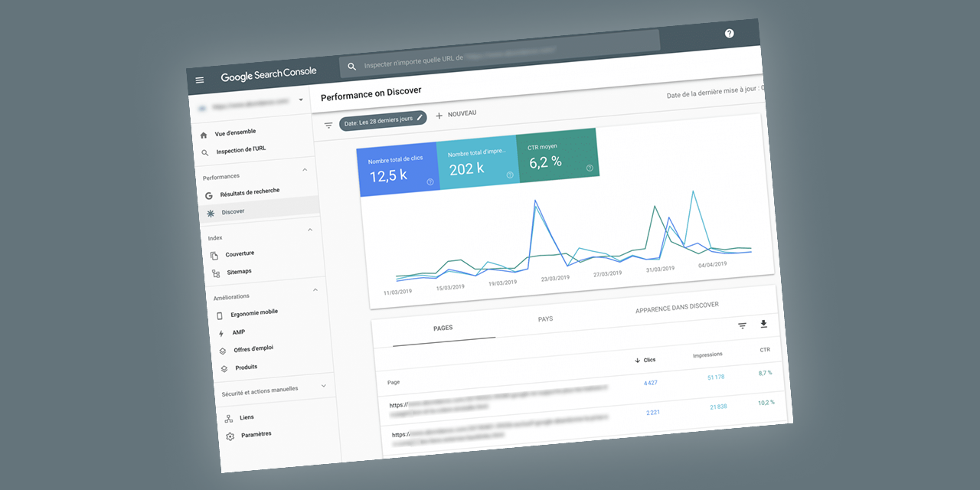
Task: Click the 10,2 % CTR value
Action: [766, 402]
